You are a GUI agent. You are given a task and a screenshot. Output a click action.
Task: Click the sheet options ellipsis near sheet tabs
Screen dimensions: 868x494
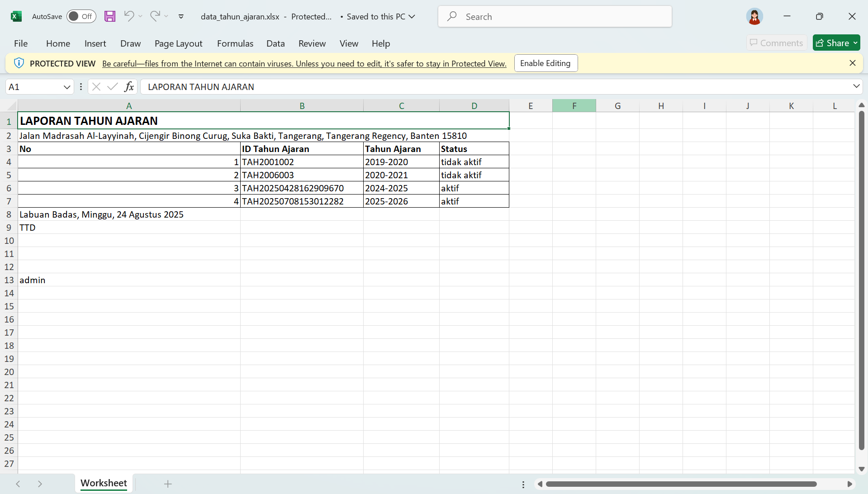click(523, 484)
